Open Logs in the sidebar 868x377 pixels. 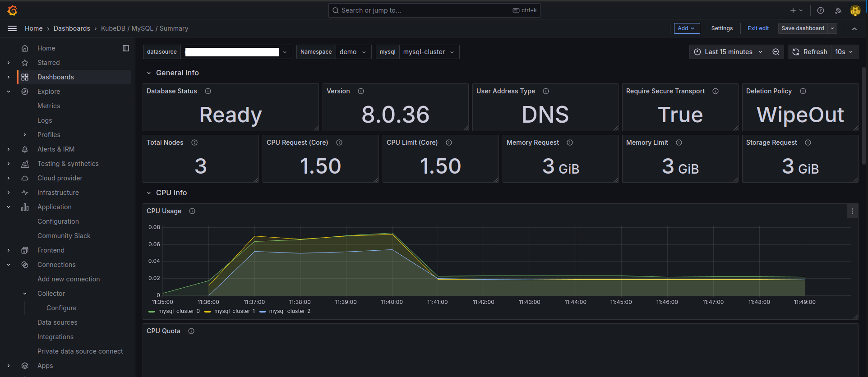[x=45, y=120]
